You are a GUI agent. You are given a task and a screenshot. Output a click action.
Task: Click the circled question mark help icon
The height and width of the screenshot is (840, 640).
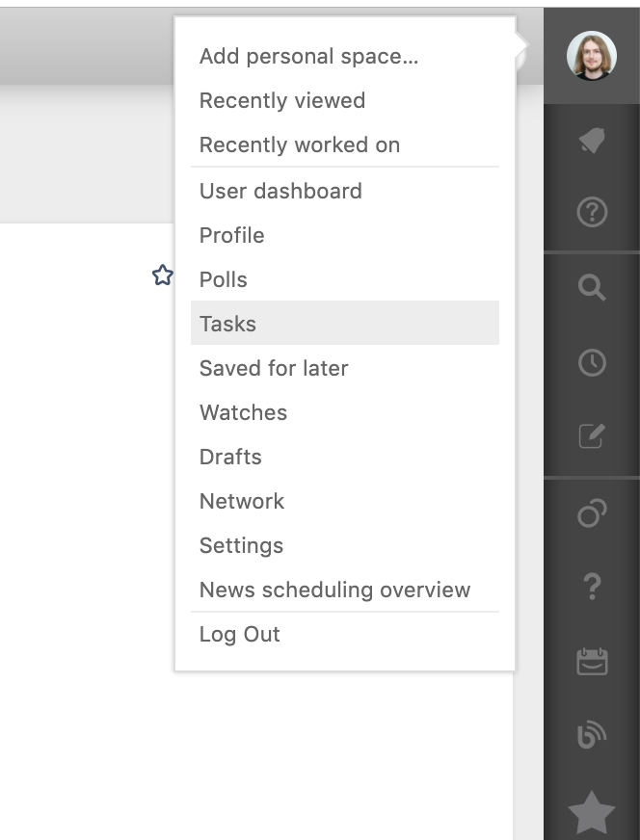[591, 212]
